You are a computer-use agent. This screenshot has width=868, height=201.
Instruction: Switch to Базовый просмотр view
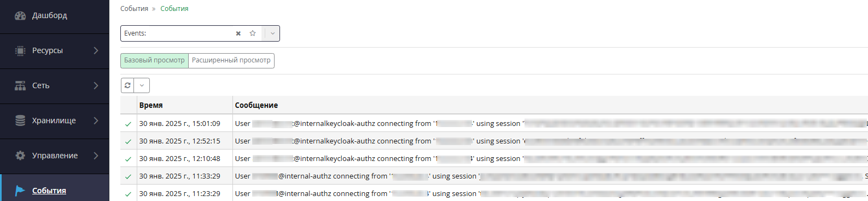(154, 60)
